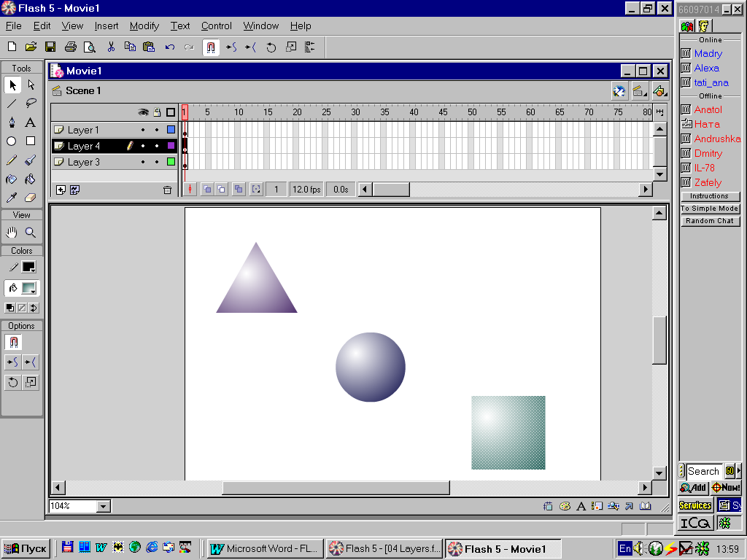Click the Instructions button in ICQ
This screenshot has width=747, height=560.
click(x=710, y=196)
